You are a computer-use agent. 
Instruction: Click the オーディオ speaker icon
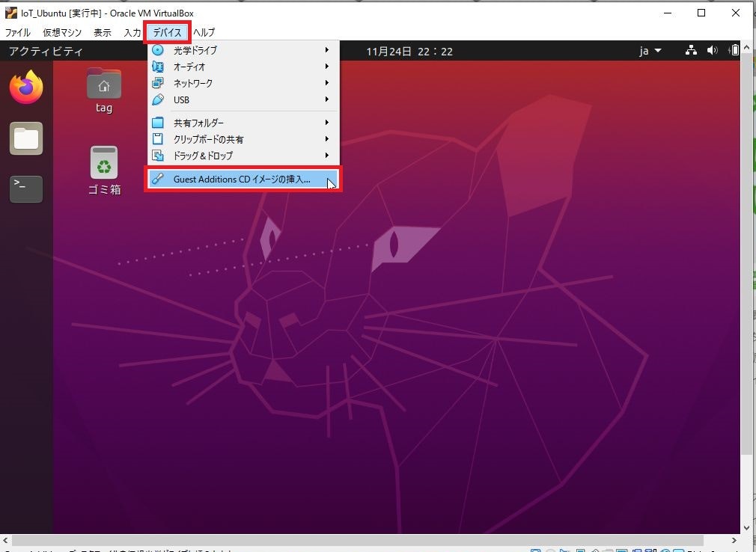coord(158,67)
